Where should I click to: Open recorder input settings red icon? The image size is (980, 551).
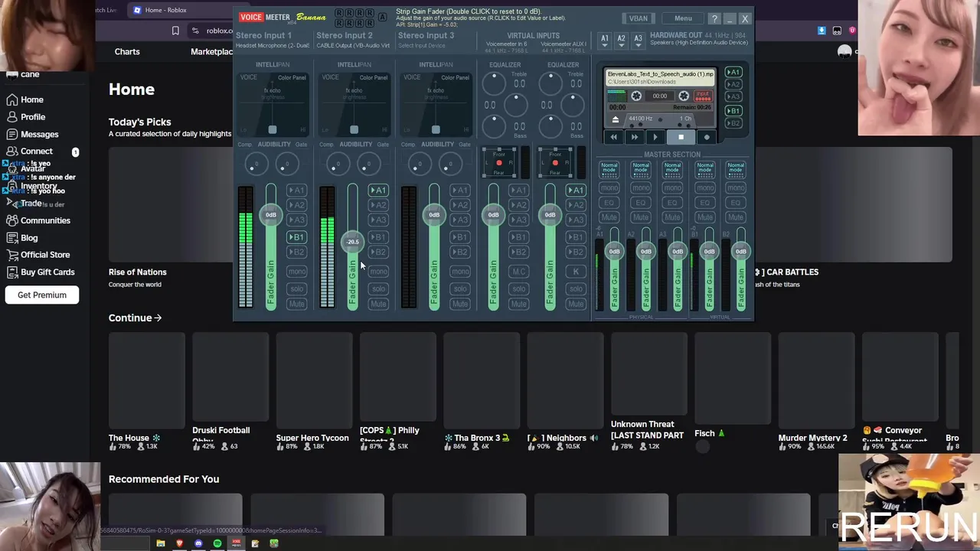tap(702, 96)
